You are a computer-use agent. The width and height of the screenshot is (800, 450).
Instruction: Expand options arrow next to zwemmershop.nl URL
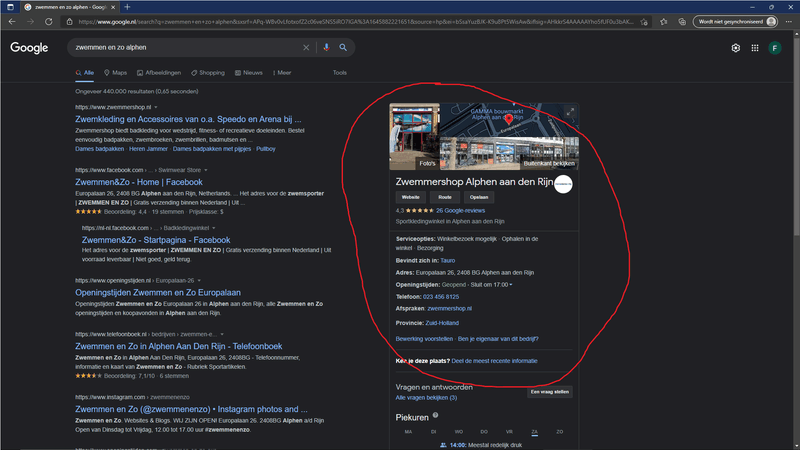click(x=156, y=107)
